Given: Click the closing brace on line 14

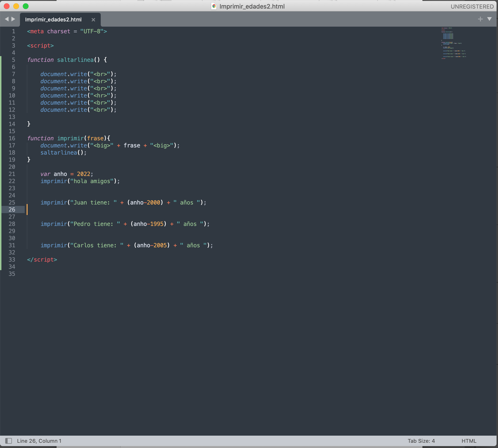Looking at the screenshot, I should [x=29, y=124].
